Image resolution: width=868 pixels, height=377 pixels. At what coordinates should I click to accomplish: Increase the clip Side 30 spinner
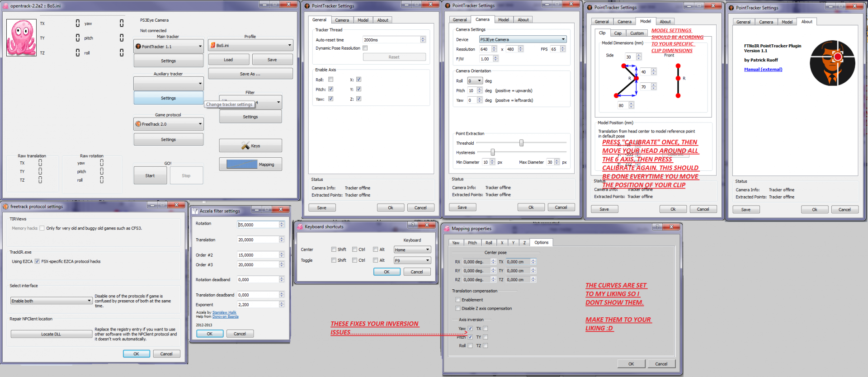(638, 55)
